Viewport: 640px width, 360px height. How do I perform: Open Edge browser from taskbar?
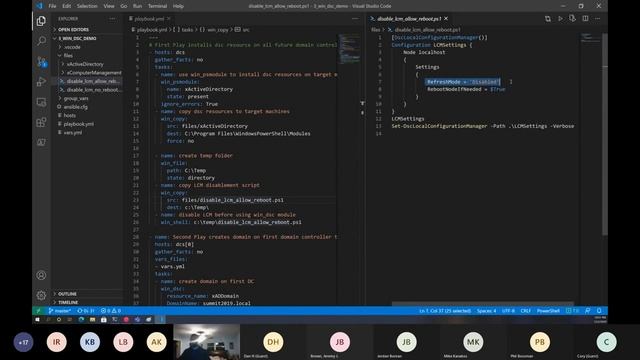point(81,320)
